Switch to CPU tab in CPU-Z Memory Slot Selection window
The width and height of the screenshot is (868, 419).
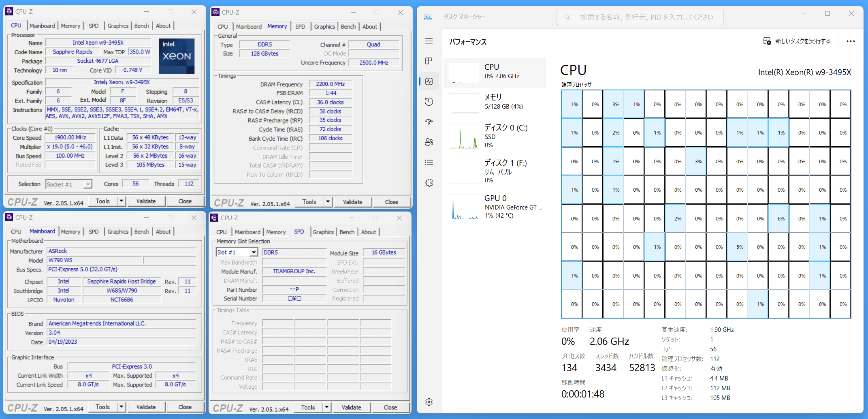[222, 232]
